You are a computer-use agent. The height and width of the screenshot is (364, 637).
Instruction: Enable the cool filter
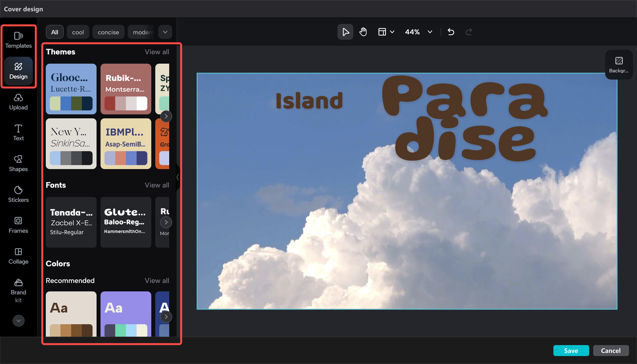pyautogui.click(x=78, y=31)
